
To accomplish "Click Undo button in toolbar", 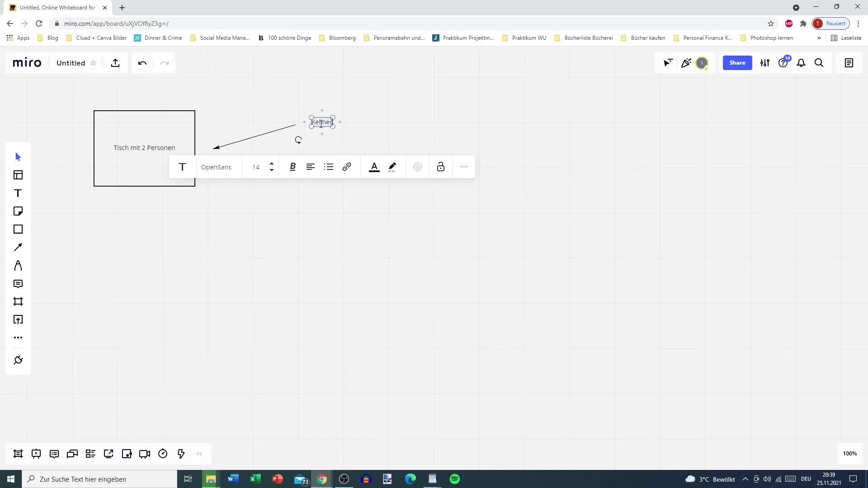I will tap(142, 62).
